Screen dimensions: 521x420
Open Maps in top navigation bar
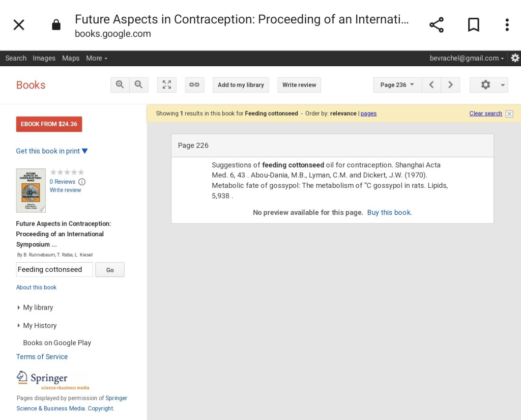[71, 58]
